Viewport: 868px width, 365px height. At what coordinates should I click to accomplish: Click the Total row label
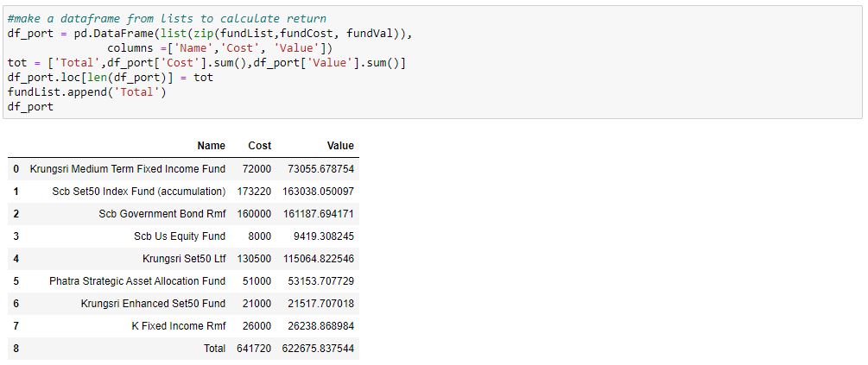(x=213, y=349)
